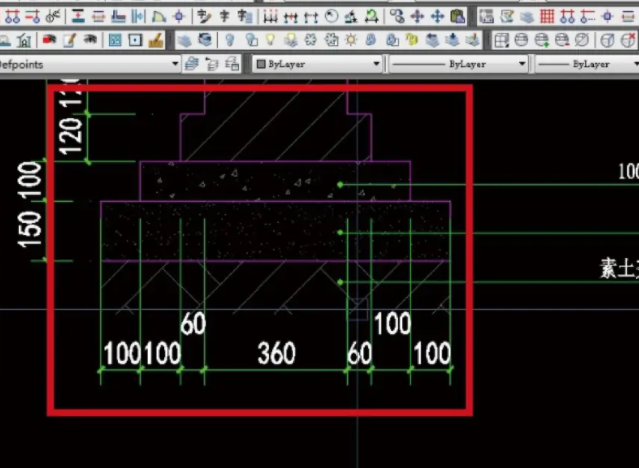Click the four-square grid viewport icon
Image resolution: width=639 pixels, height=468 pixels.
click(x=115, y=40)
